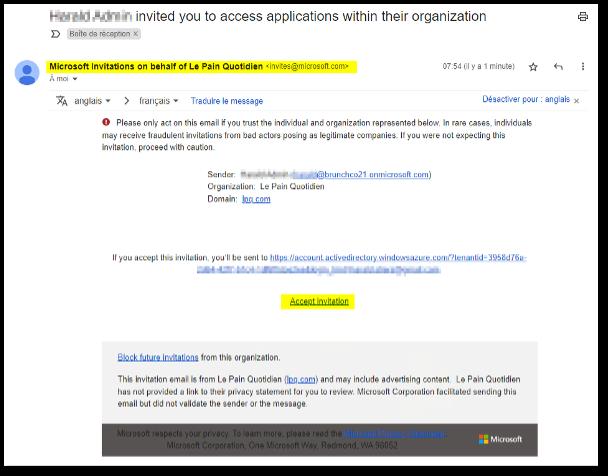The image size is (608, 476).
Task: Click the email subject line
Action: tap(268, 16)
